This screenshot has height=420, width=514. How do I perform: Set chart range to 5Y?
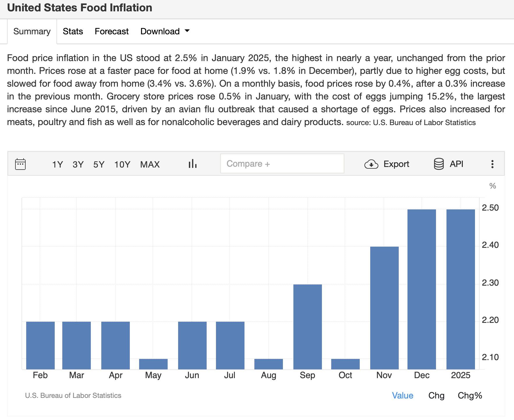(99, 164)
